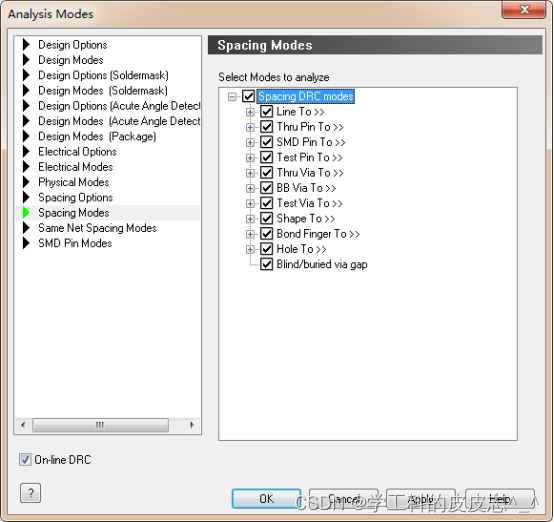
Task: Uncheck the Test Pin To >> checkbox
Action: pos(266,157)
